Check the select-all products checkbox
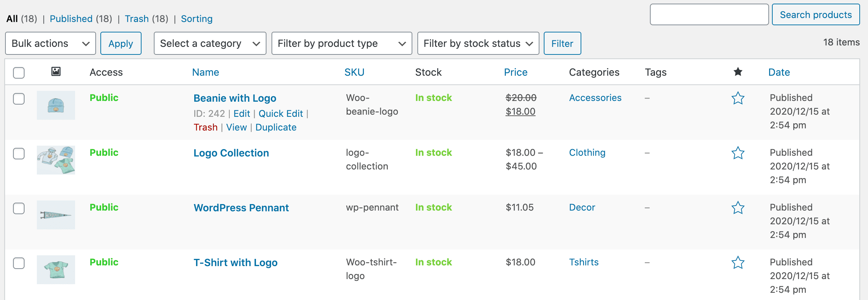 pyautogui.click(x=19, y=72)
